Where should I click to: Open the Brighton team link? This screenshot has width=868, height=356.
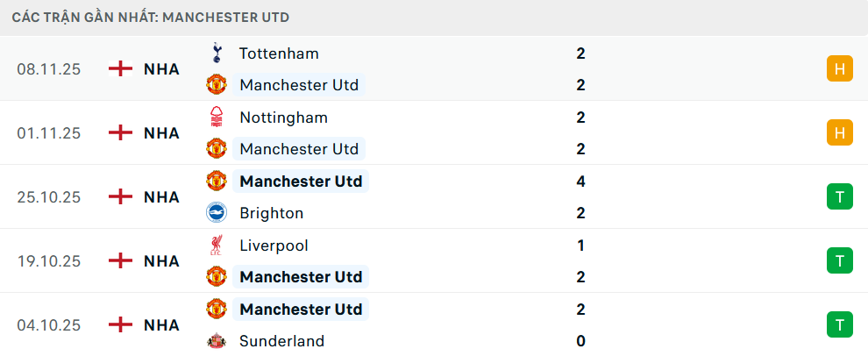[x=271, y=213]
